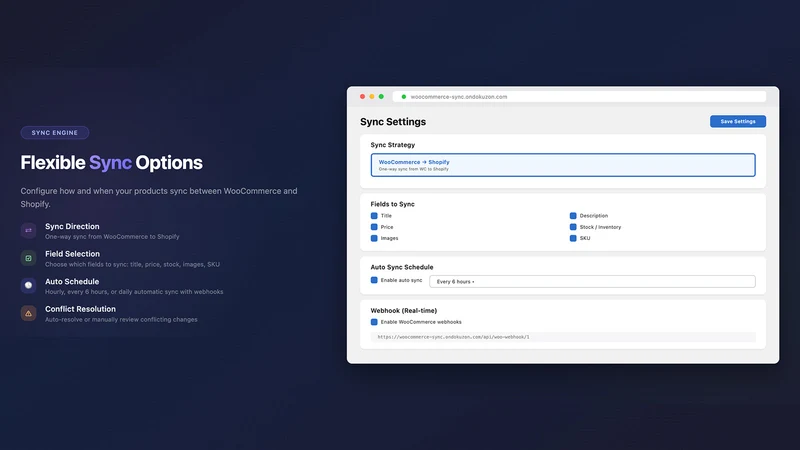The height and width of the screenshot is (450, 800).
Task: Click the Flexible Sync Options headline
Action: [x=111, y=163]
